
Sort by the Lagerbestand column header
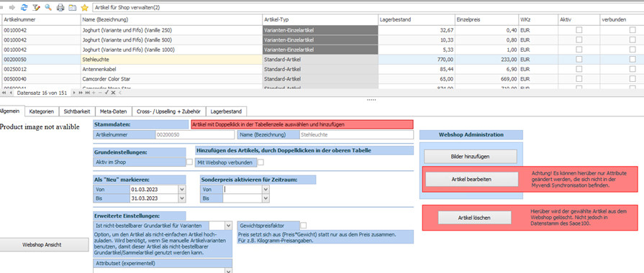pos(417,19)
